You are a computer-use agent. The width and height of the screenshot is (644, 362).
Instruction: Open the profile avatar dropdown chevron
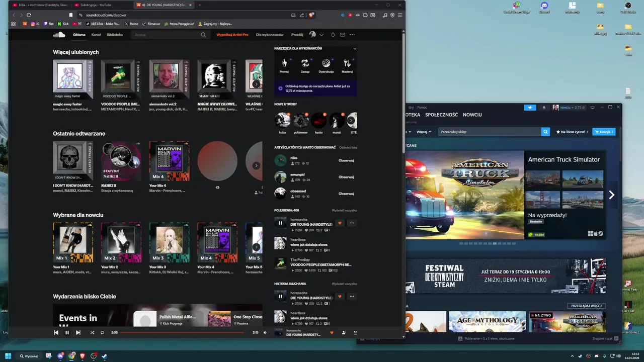(321, 35)
